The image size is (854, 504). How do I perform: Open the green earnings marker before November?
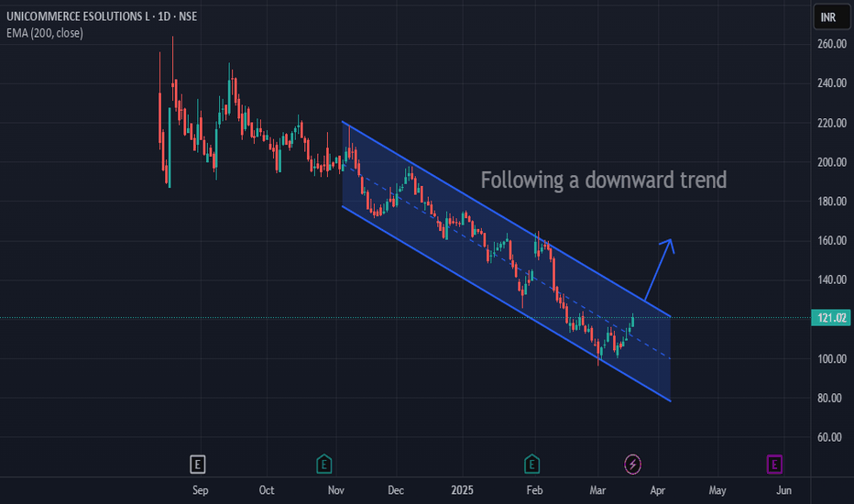[x=324, y=465]
